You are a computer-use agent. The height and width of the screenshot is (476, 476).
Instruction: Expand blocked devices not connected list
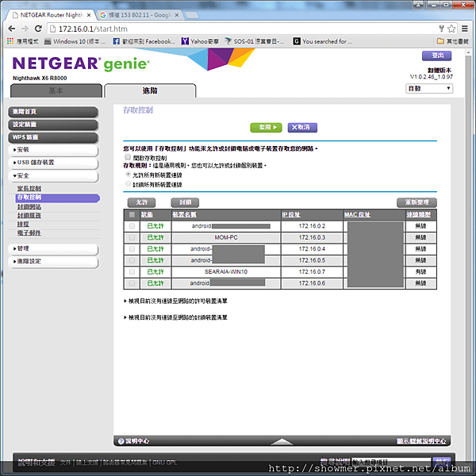pyautogui.click(x=176, y=317)
